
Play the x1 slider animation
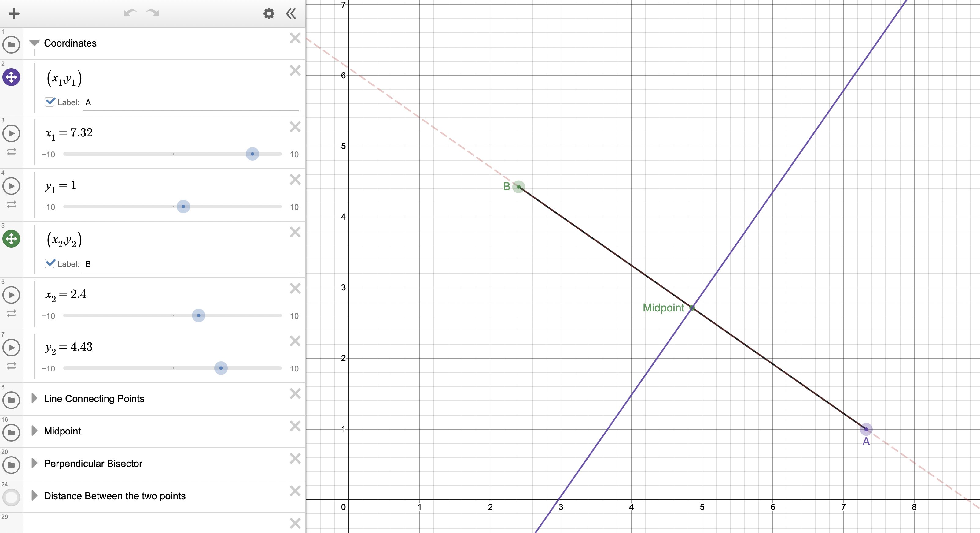[11, 133]
